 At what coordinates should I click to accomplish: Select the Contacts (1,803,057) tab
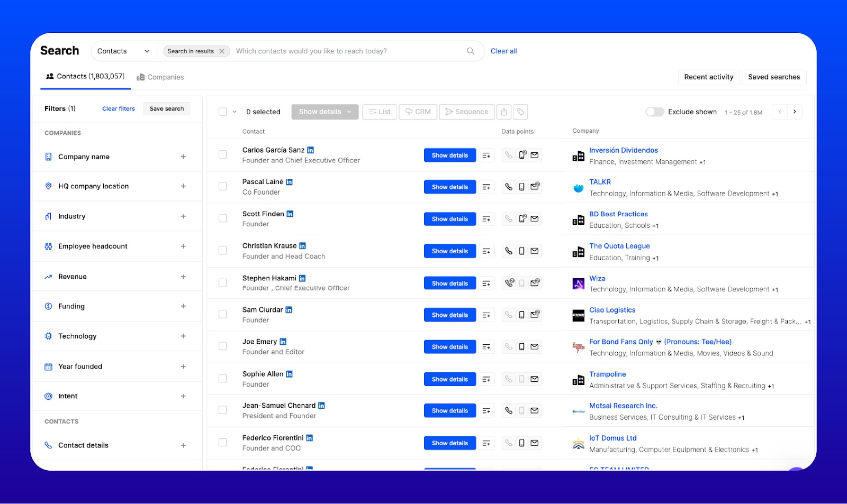(x=85, y=77)
